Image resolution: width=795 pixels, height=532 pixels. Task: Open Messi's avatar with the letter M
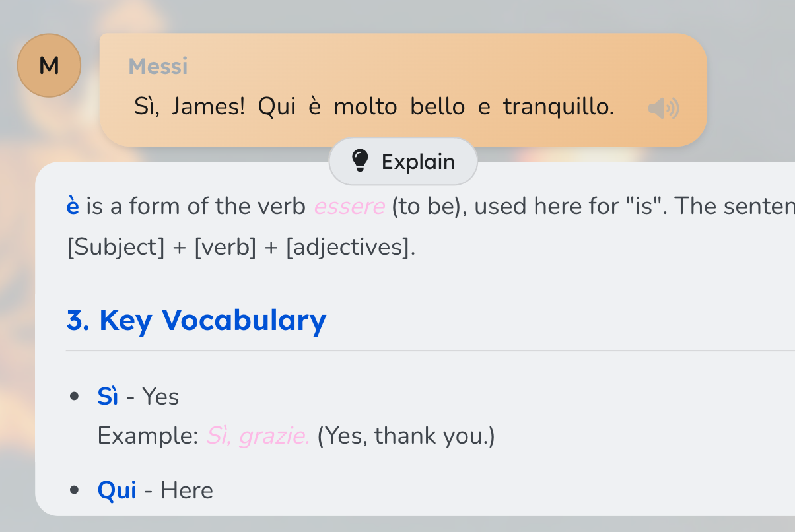[49, 65]
